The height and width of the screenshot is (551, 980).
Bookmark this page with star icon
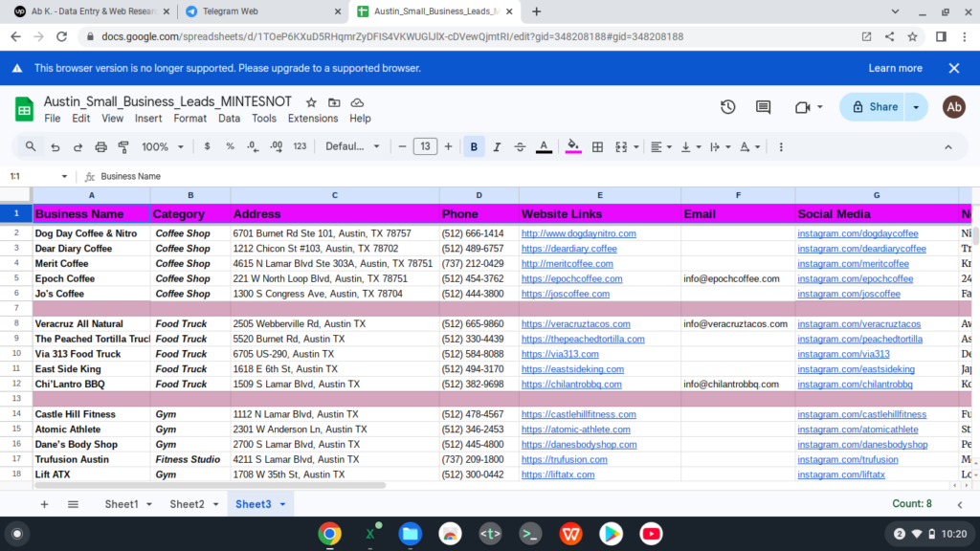[912, 37]
